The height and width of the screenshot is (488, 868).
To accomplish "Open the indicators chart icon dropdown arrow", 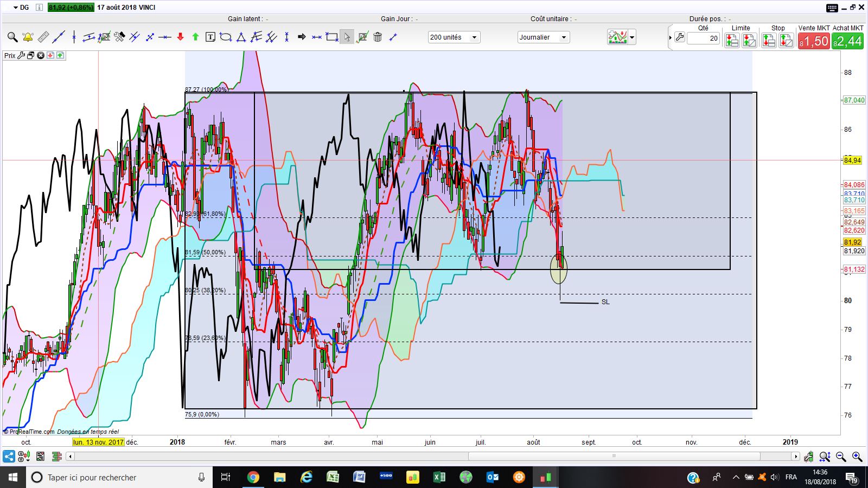I will (632, 38).
